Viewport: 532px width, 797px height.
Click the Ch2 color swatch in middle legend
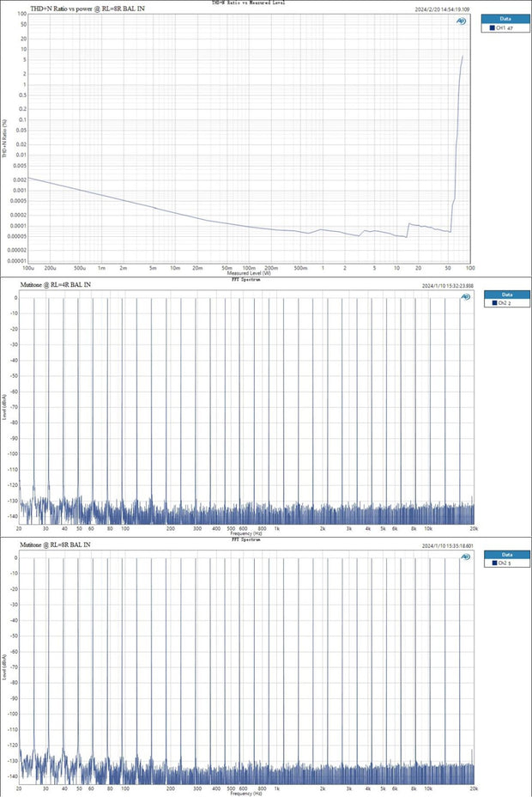pyautogui.click(x=492, y=303)
